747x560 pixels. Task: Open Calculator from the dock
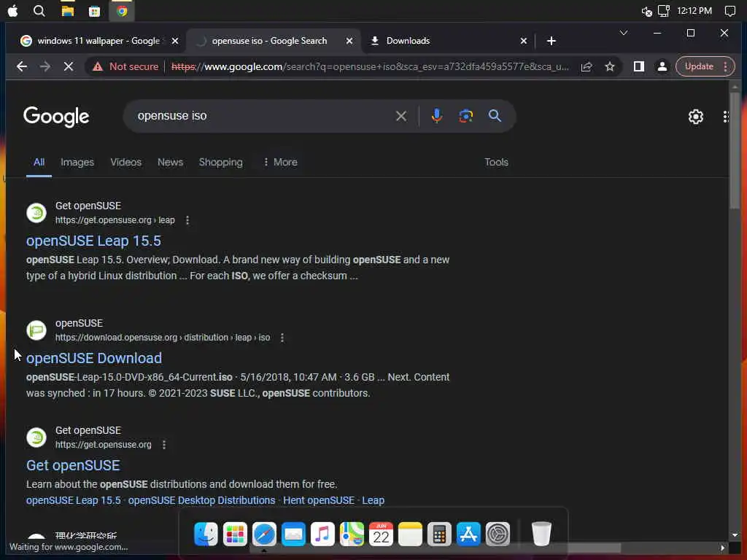click(439, 534)
